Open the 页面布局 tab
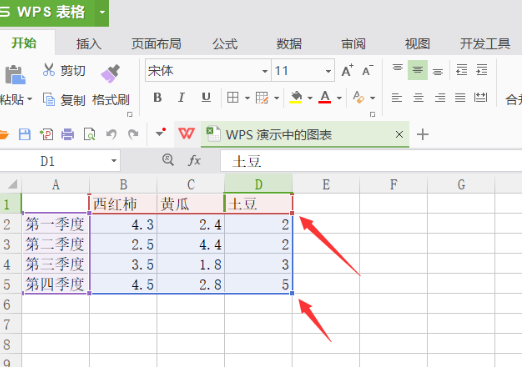The height and width of the screenshot is (367, 522). 156,44
